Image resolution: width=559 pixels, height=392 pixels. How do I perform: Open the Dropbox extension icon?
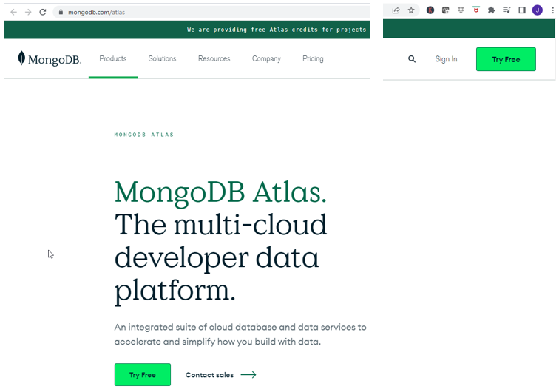coord(461,10)
